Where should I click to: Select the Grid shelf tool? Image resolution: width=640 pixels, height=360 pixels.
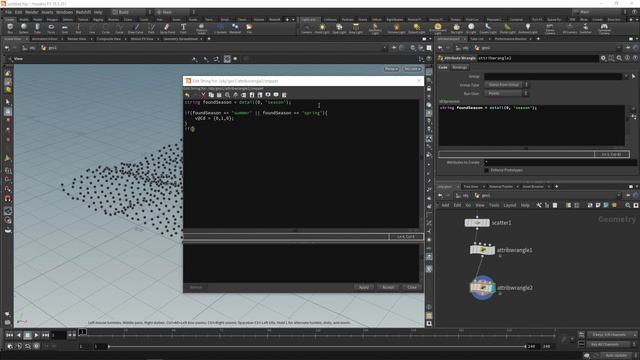64,28
